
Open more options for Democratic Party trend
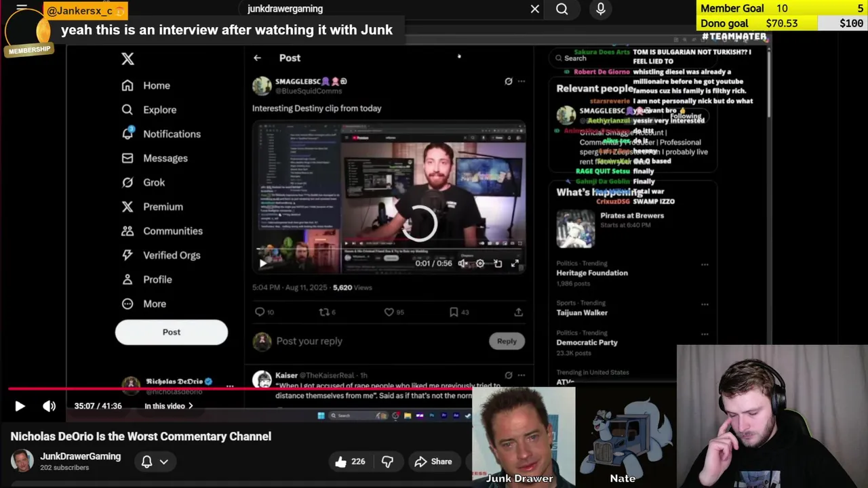tap(705, 334)
